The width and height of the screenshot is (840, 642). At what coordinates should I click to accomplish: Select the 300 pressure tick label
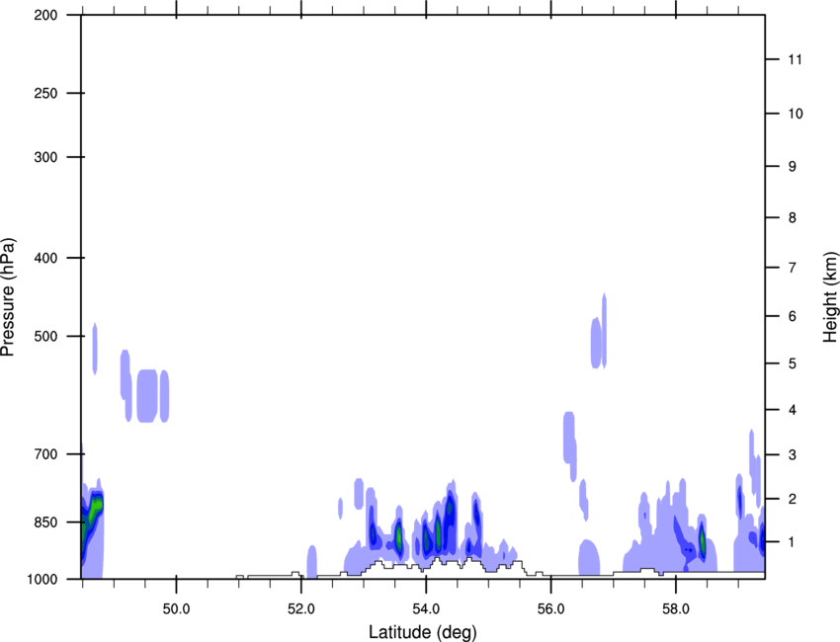click(45, 157)
